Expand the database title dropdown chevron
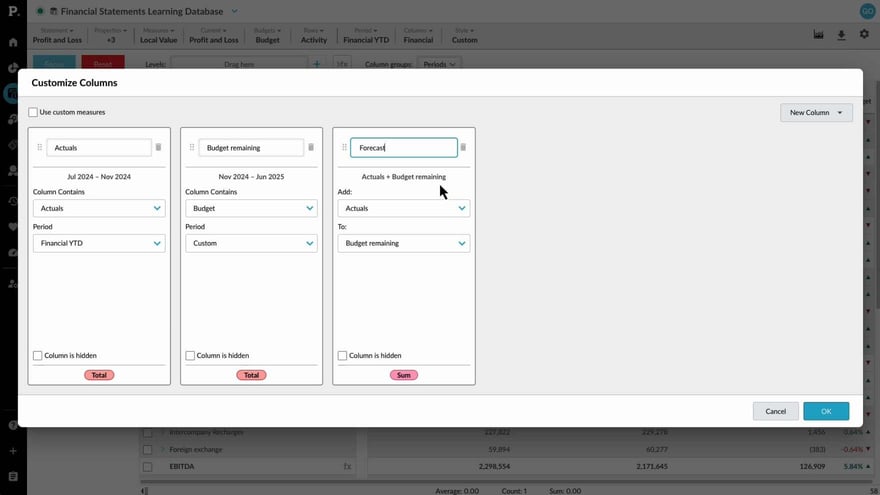 click(x=235, y=11)
